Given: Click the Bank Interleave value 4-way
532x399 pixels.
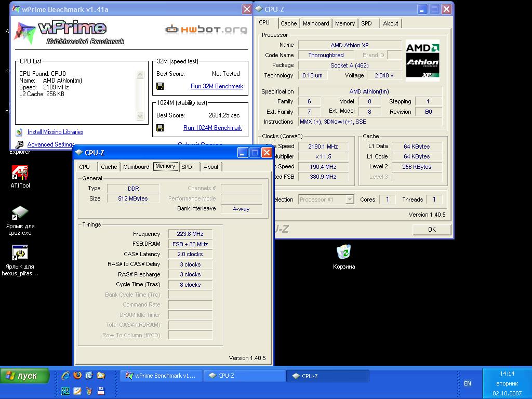Looking at the screenshot, I should (x=241, y=209).
